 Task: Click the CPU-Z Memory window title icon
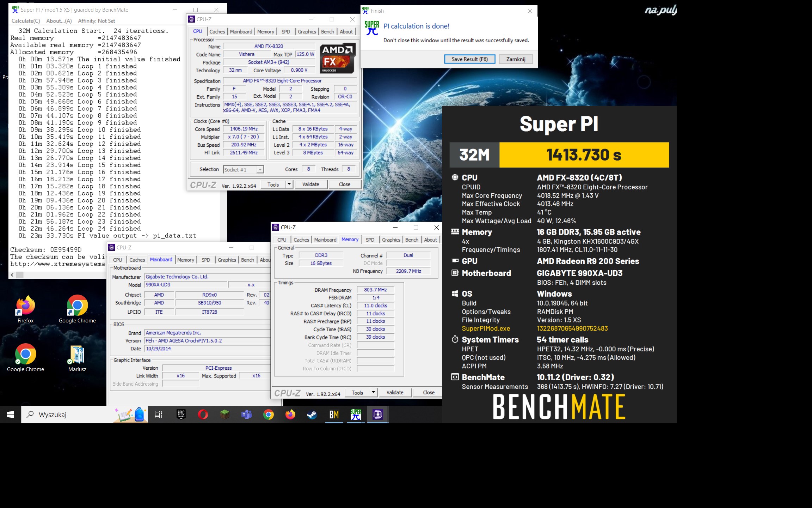[276, 228]
